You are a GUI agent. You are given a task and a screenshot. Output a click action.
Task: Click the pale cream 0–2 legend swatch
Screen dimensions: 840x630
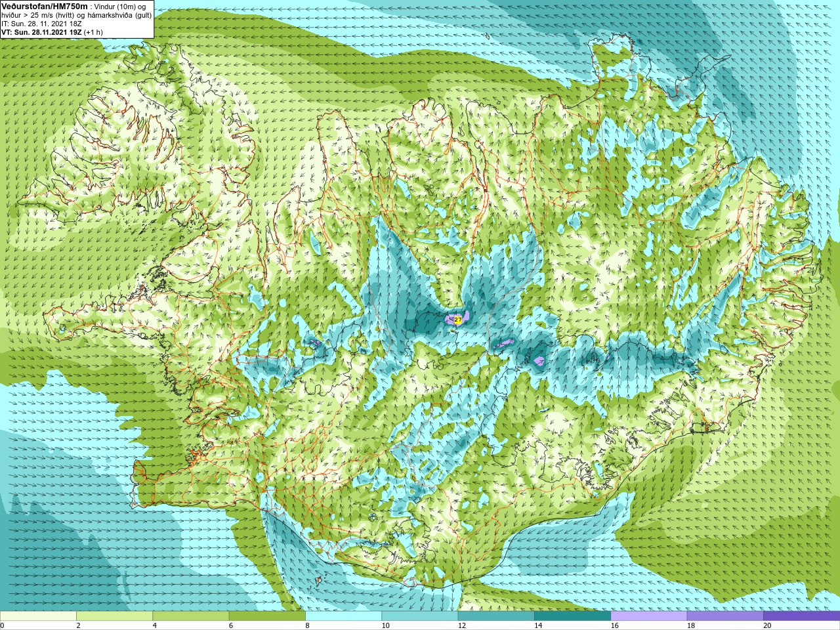pyautogui.click(x=38, y=616)
